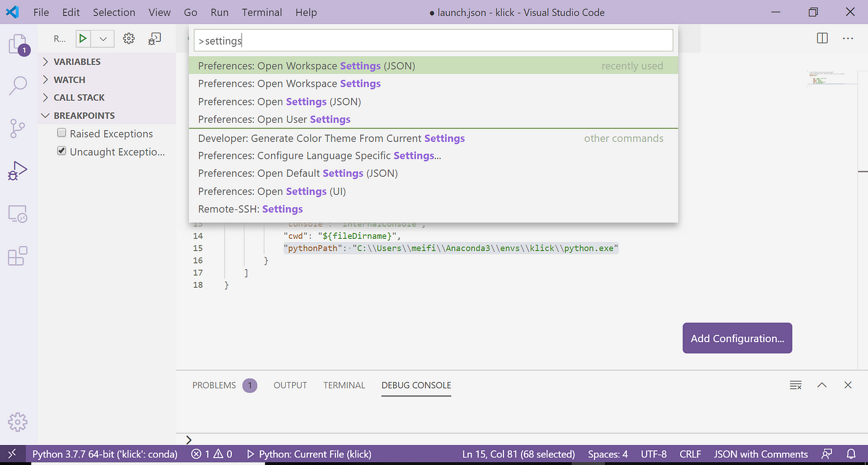Image resolution: width=868 pixels, height=465 pixels.
Task: Select Configure Language Specific Settings
Action: 433,156
